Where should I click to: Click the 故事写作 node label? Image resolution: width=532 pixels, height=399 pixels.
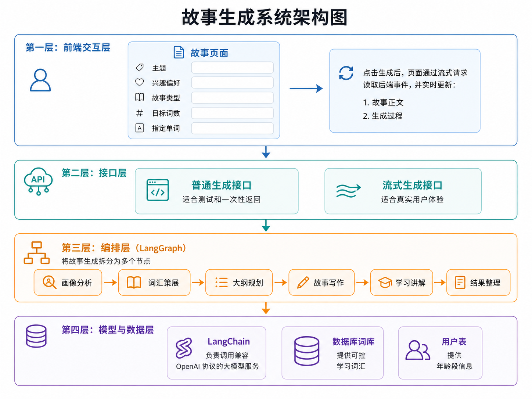[x=329, y=283]
